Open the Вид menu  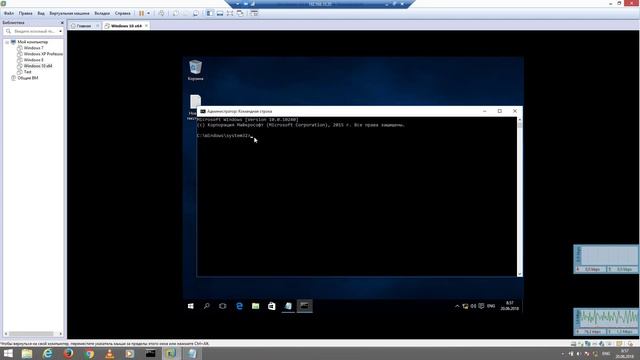[41, 13]
